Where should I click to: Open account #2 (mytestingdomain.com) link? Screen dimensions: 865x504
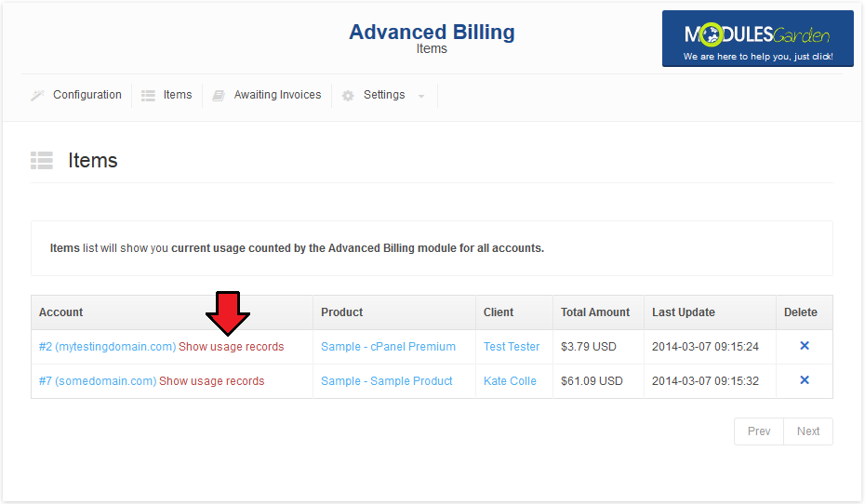coord(108,347)
